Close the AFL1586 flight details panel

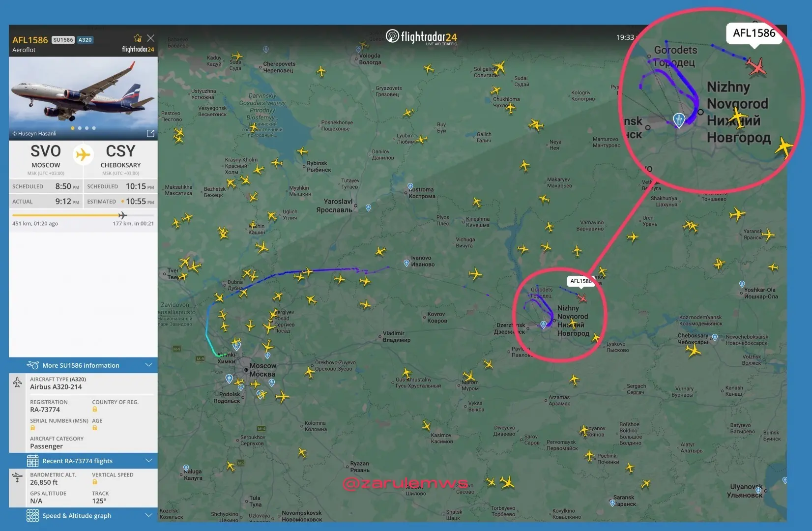(x=150, y=38)
